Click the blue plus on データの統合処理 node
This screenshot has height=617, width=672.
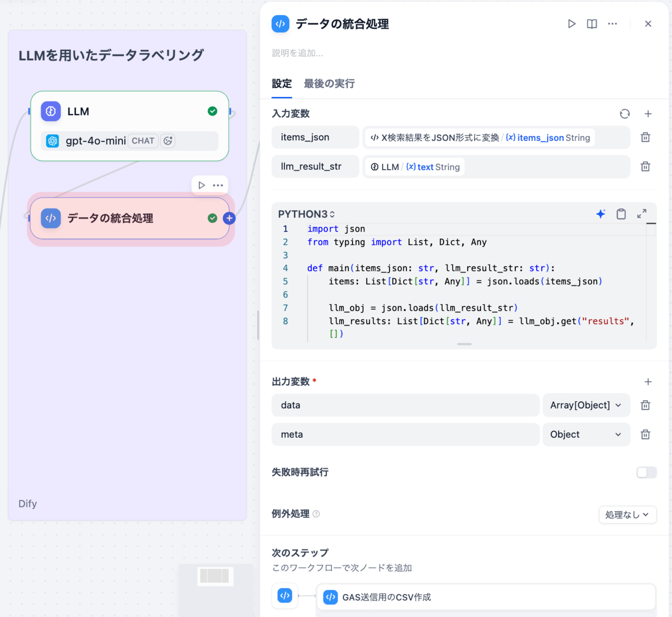coord(229,218)
